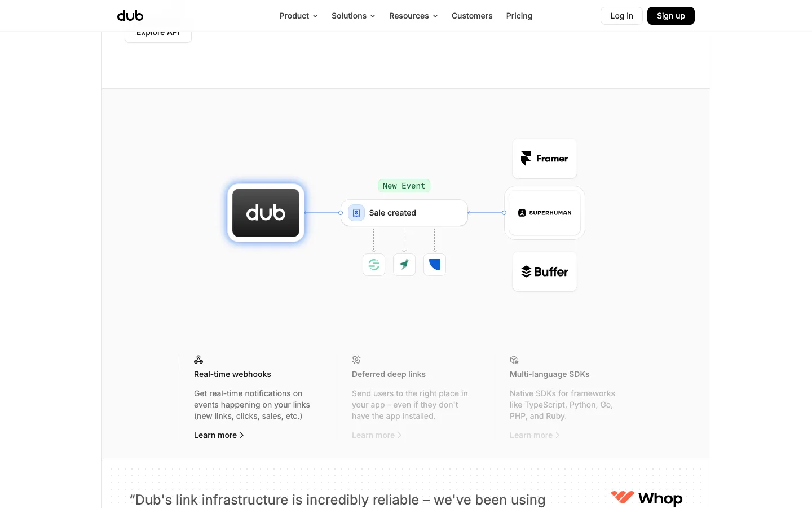Click the Multi-language SDKs description text
The height and width of the screenshot is (508, 812).
(562, 405)
